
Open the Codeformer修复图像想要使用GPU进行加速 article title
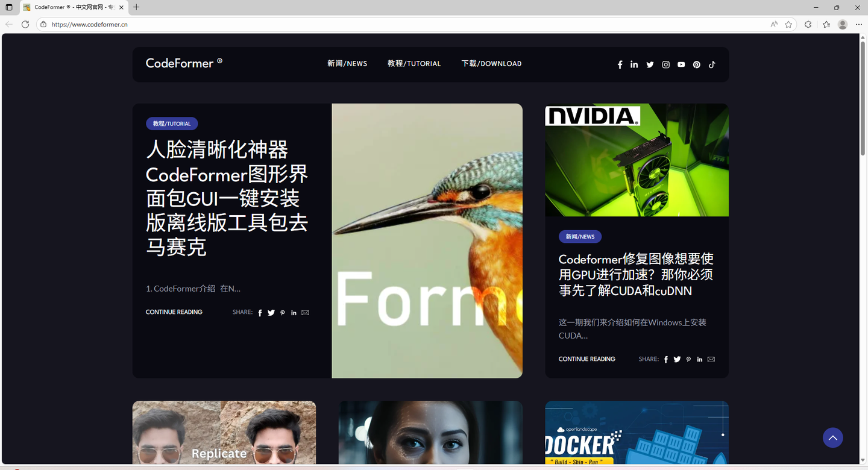(x=636, y=275)
